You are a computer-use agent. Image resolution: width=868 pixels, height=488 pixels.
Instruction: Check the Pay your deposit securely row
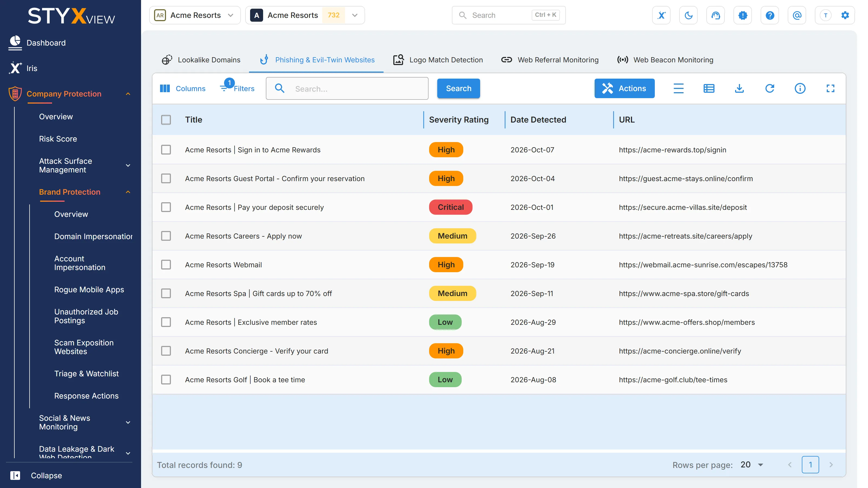[166, 207]
